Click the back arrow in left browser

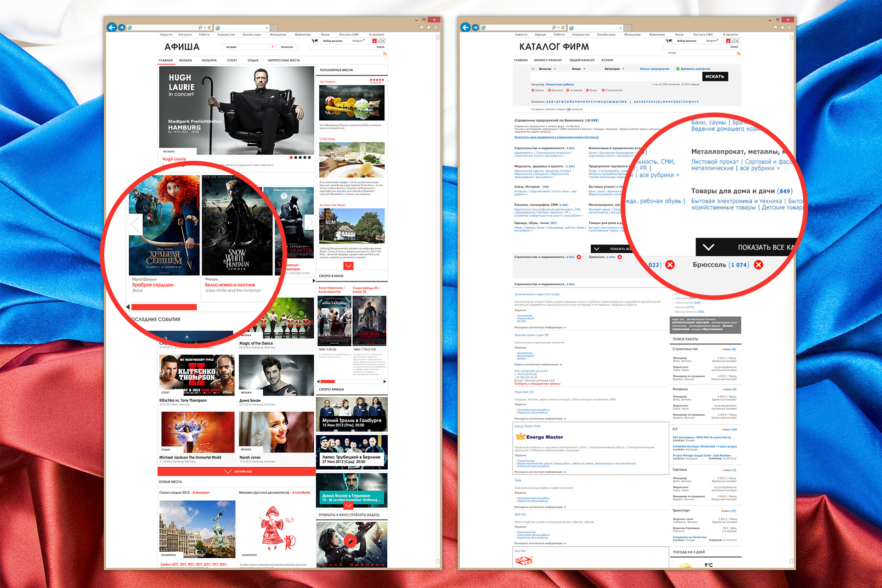pos(111,28)
